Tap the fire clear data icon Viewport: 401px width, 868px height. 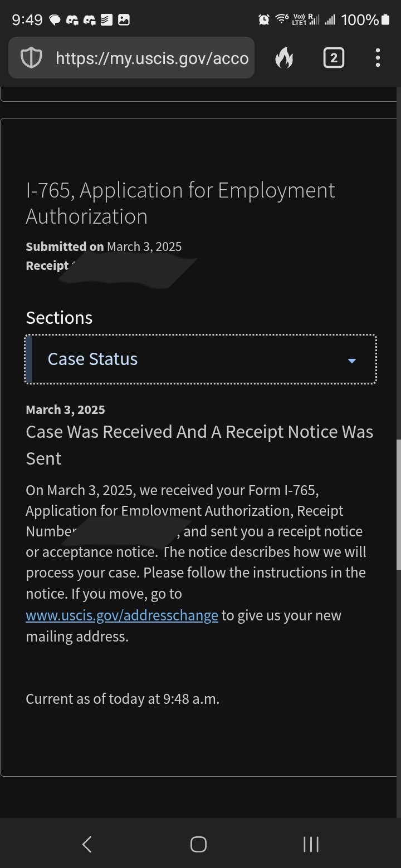[284, 58]
